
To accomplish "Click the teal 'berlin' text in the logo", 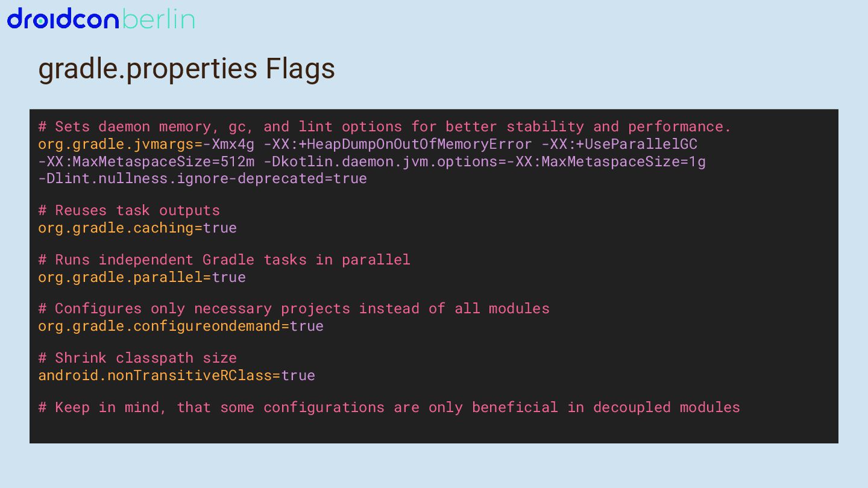I will (x=159, y=19).
